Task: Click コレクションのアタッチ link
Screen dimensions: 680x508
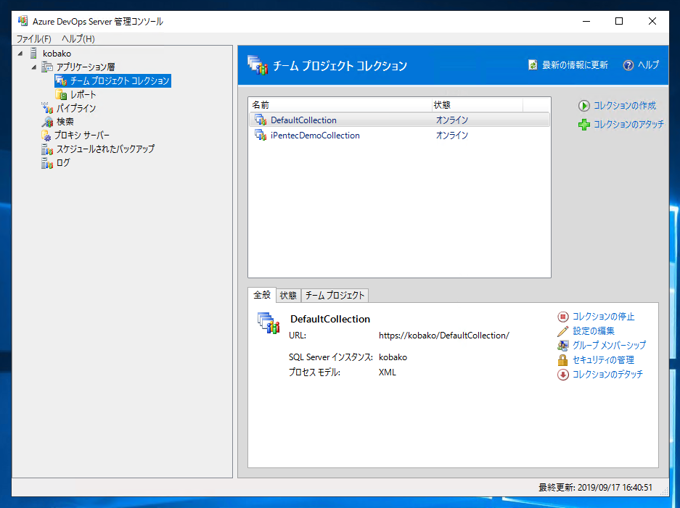Action: coord(628,125)
